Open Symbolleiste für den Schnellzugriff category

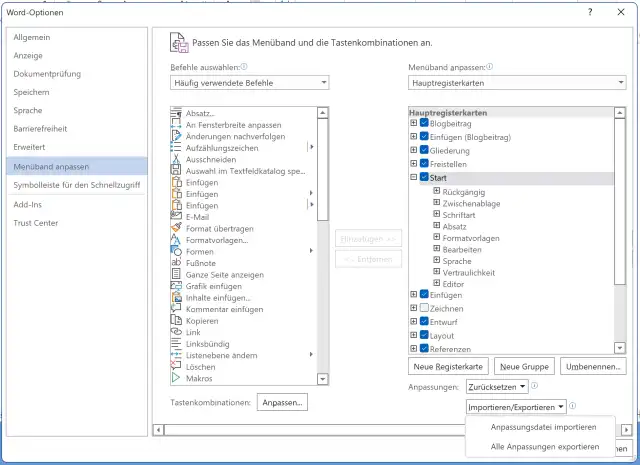tap(77, 185)
